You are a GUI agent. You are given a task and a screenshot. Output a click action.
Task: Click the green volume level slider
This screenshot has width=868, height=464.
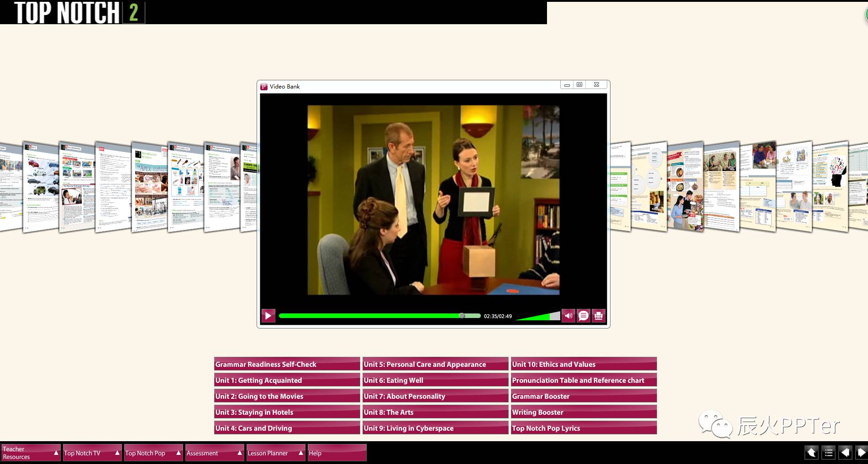click(538, 316)
